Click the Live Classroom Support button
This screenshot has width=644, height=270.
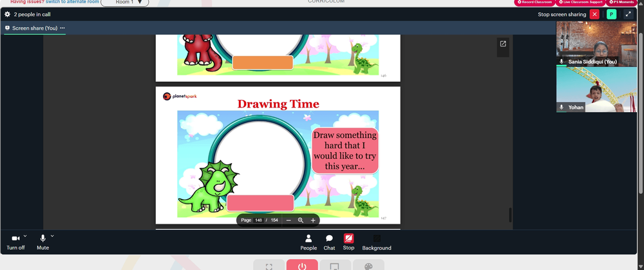[x=580, y=2]
